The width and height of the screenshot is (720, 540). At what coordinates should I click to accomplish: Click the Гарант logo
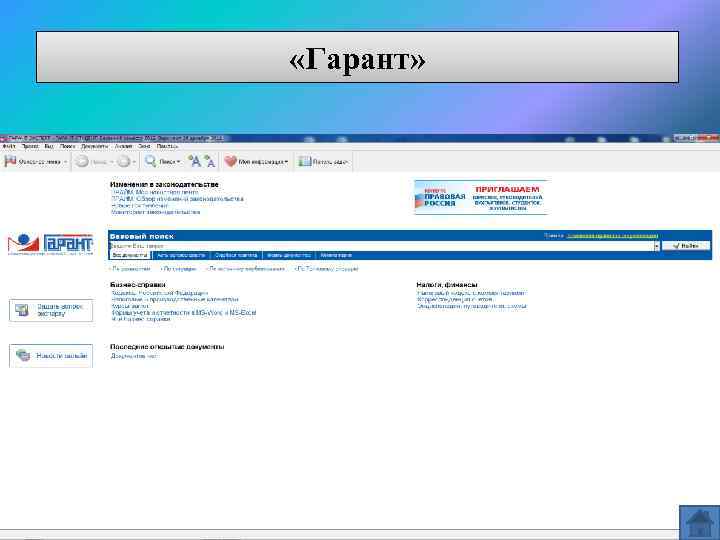tap(51, 244)
